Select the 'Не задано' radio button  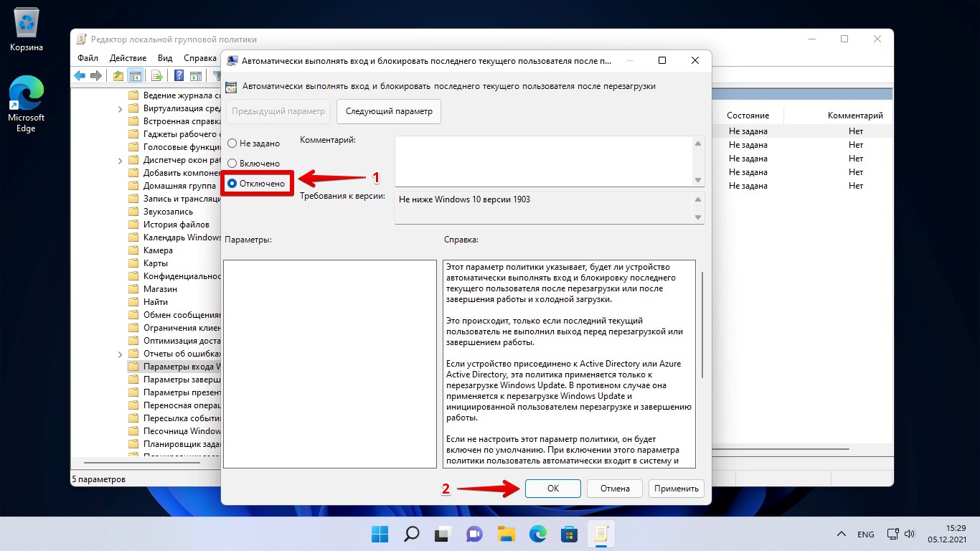[232, 143]
